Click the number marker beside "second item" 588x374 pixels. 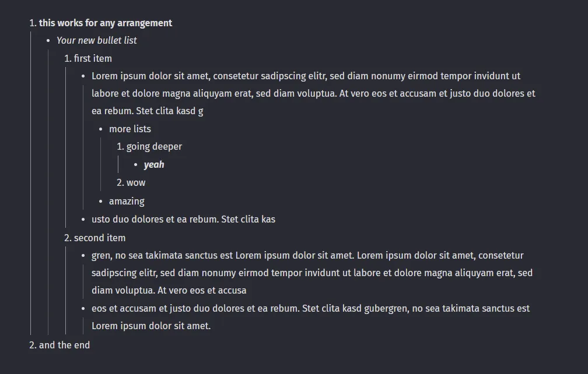[x=68, y=238]
